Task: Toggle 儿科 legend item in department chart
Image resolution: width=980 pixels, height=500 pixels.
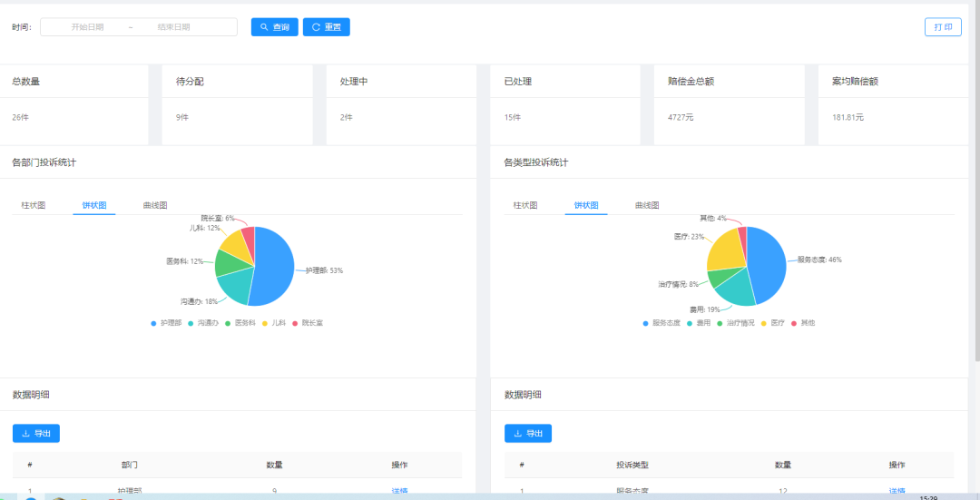Action: 274,323
